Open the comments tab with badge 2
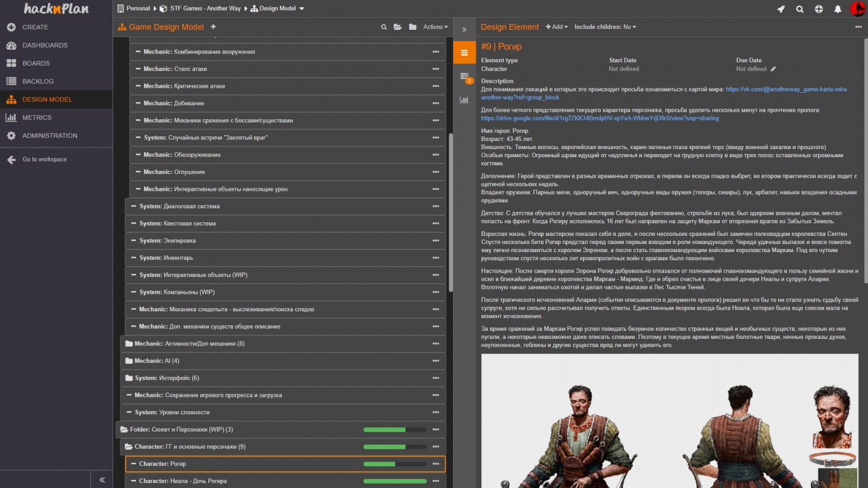Viewport: 868px width, 488px height. [465, 78]
